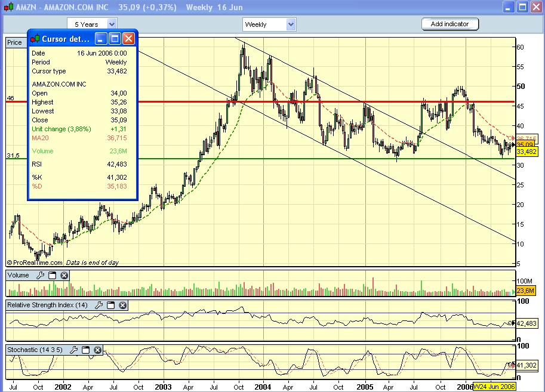Click the %K row in Cursor details
The width and height of the screenshot is (545, 392).
click(79, 177)
